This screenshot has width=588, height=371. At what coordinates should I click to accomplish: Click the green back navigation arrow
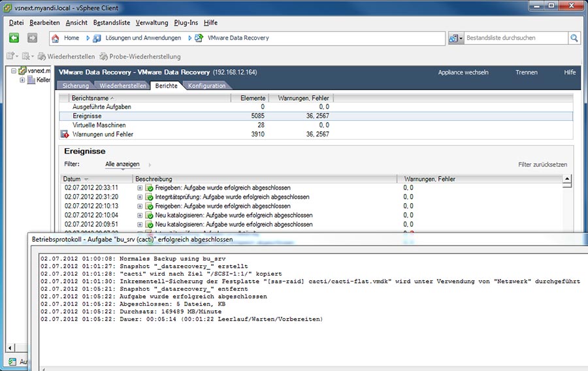tap(14, 39)
